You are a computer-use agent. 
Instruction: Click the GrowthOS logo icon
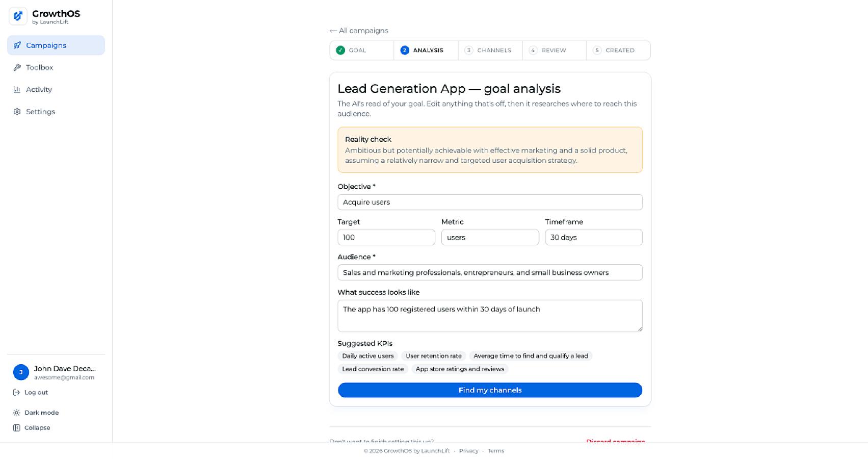pos(18,16)
